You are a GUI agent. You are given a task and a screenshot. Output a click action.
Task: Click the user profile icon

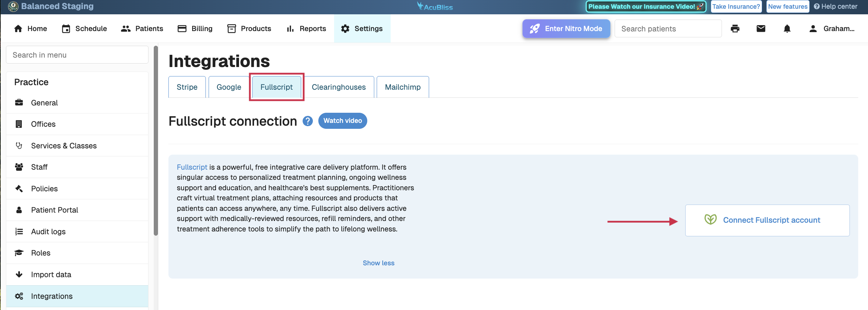click(813, 29)
